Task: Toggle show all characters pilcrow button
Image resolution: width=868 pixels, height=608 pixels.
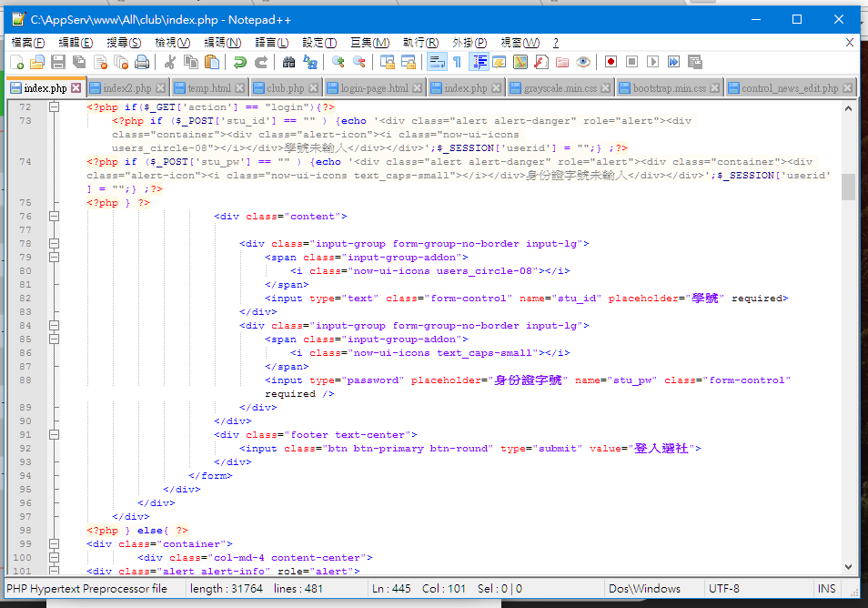Action: 457,62
